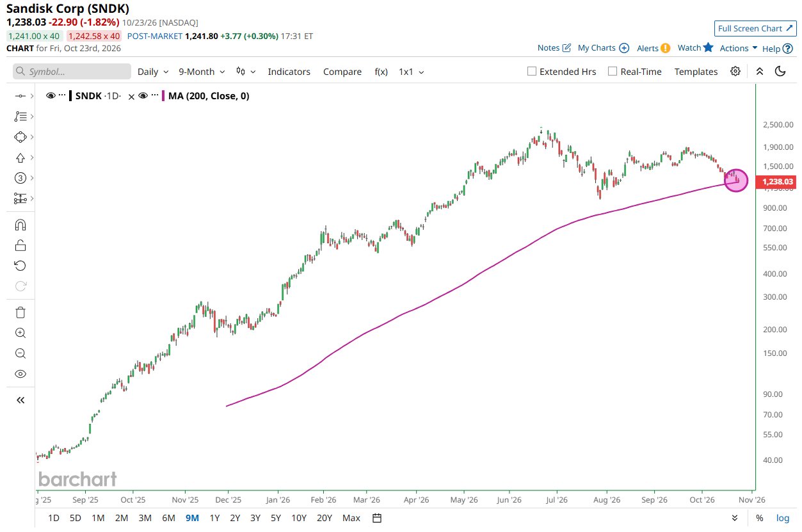
Task: Collapse the left drawing toolbar
Action: pyautogui.click(x=20, y=400)
